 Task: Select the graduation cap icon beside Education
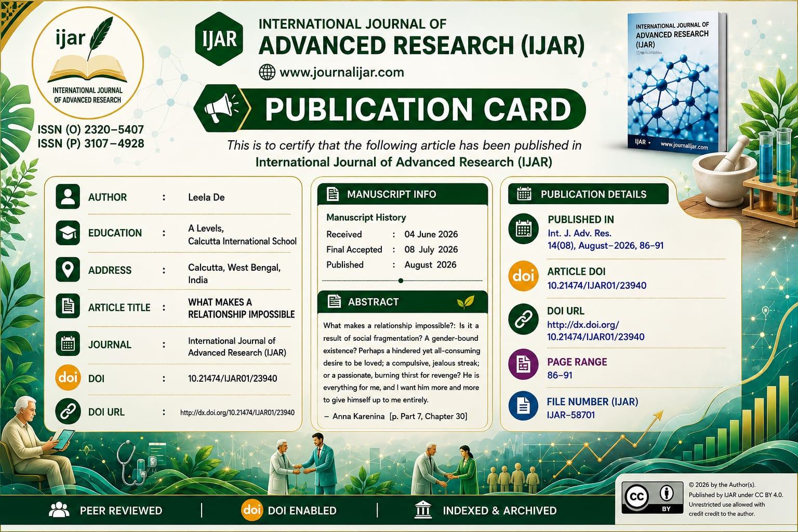(68, 233)
